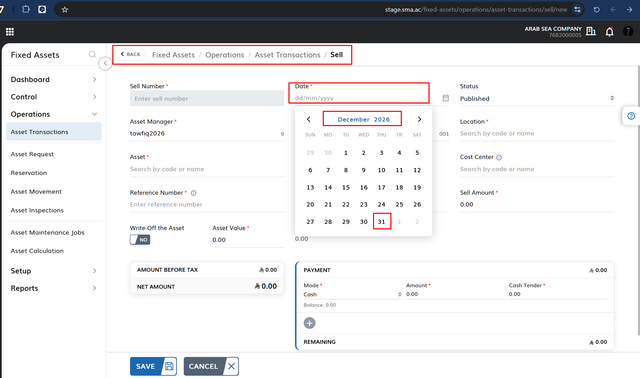Viewport: 640px width, 378px height.
Task: Open the app launcher grid icon
Action: tap(10, 32)
